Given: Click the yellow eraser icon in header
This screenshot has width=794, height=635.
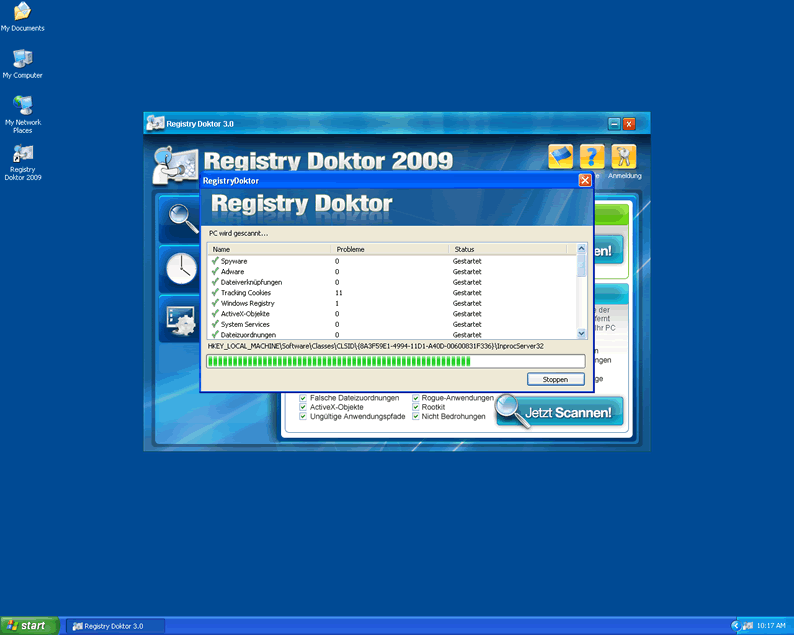Looking at the screenshot, I should pyautogui.click(x=561, y=157).
